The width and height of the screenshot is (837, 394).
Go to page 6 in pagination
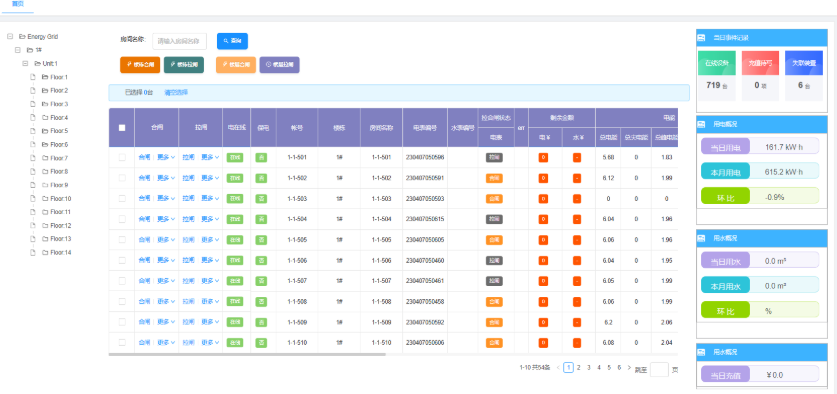click(619, 368)
